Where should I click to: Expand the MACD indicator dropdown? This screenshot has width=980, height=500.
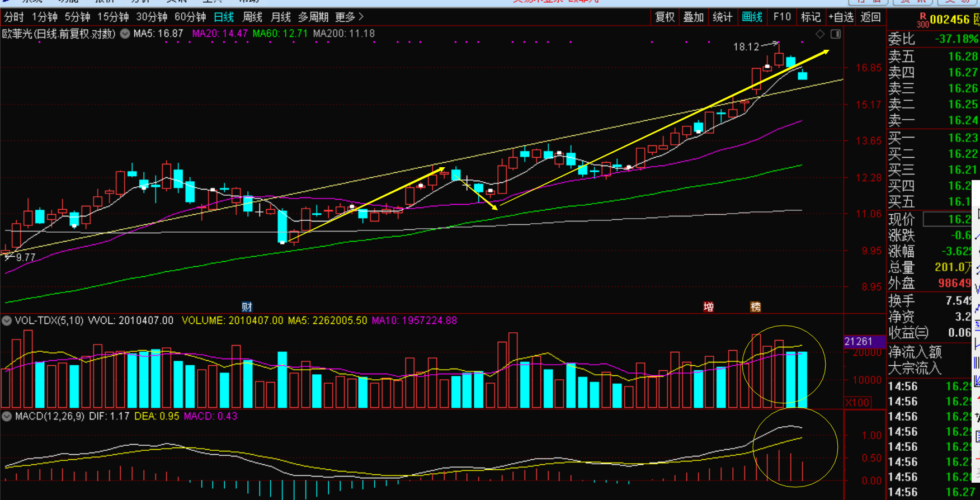7,416
